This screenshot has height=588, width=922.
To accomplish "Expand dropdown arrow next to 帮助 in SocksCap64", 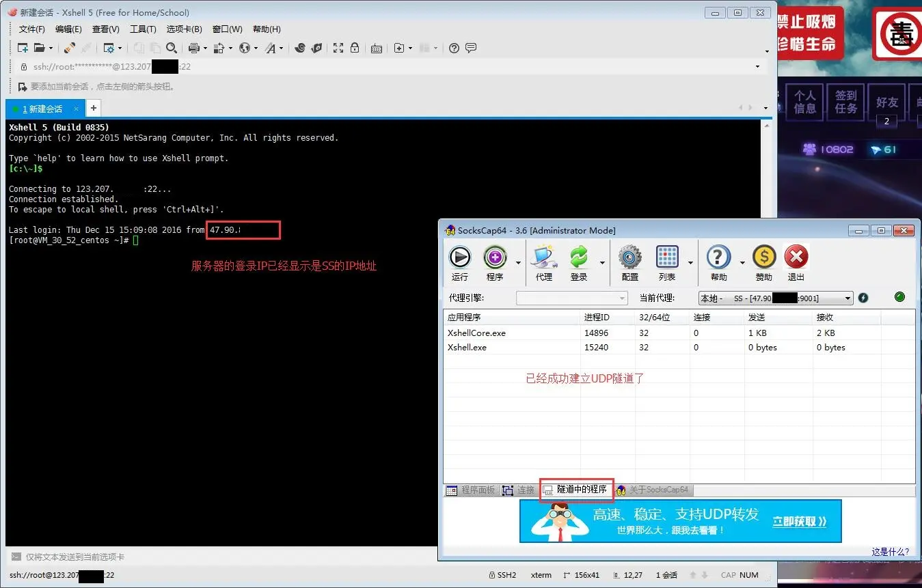I will click(x=742, y=263).
